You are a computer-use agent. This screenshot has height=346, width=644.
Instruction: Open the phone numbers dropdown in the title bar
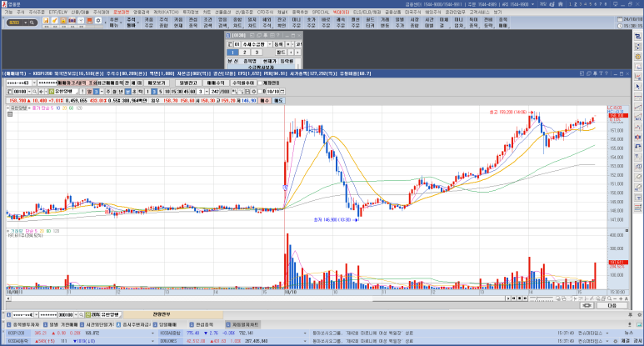(x=533, y=4)
